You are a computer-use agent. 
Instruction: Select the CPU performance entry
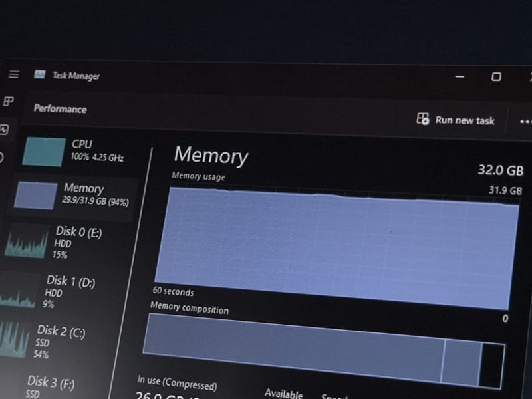tap(75, 152)
